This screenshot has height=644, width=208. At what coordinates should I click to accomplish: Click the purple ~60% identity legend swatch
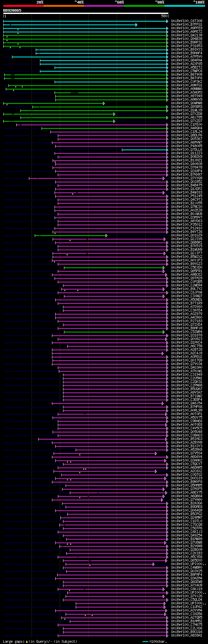[104, 6]
